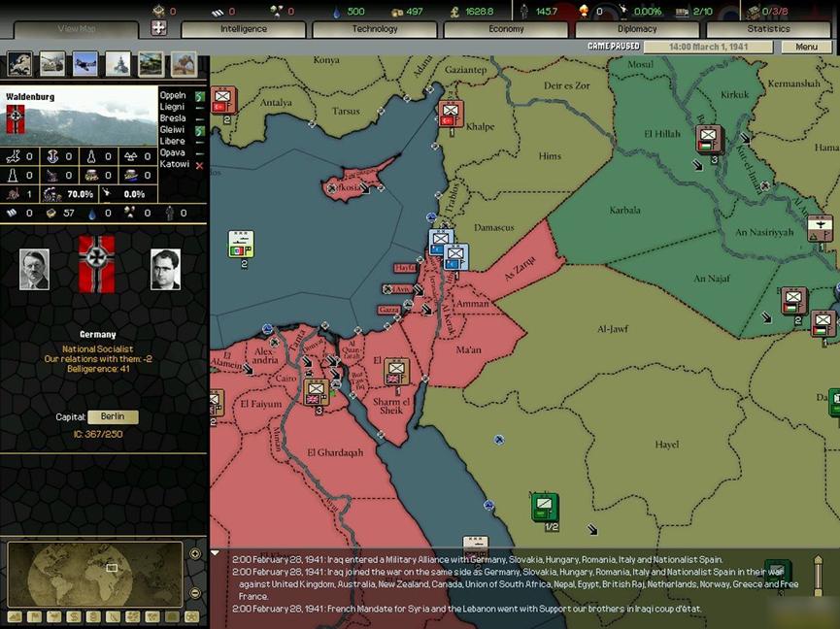Go to the Berlin capital button
Screen dimensions: 840x629
[x=113, y=416]
